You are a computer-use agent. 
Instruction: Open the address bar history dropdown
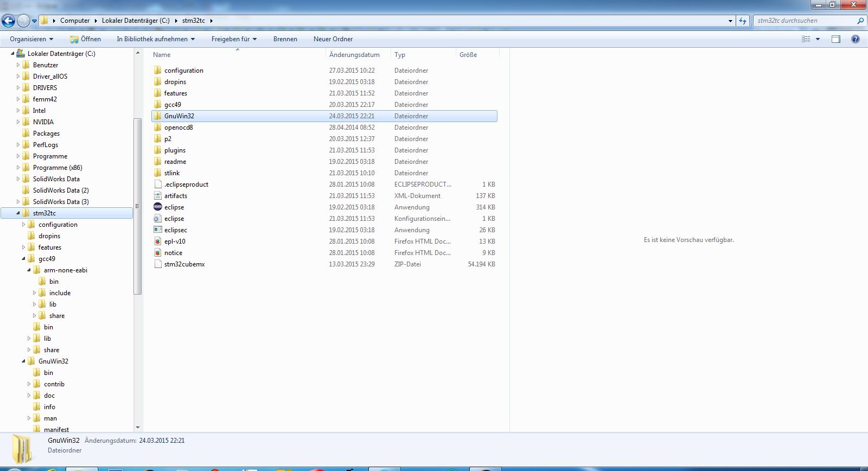730,21
